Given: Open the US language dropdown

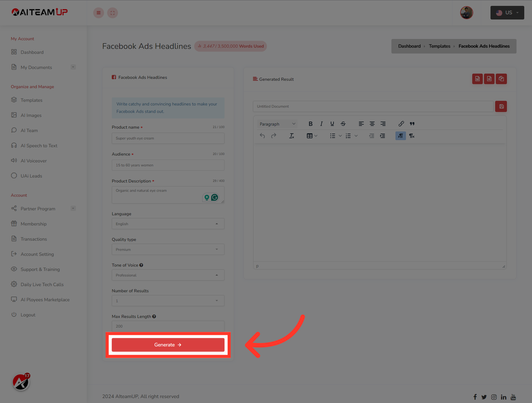Looking at the screenshot, I should tap(507, 13).
